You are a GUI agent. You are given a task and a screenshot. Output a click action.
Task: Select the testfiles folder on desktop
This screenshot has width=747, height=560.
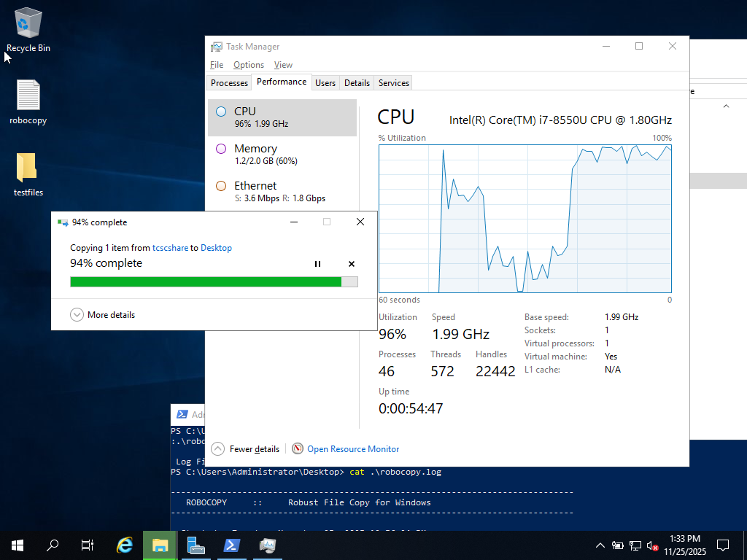tap(28, 174)
